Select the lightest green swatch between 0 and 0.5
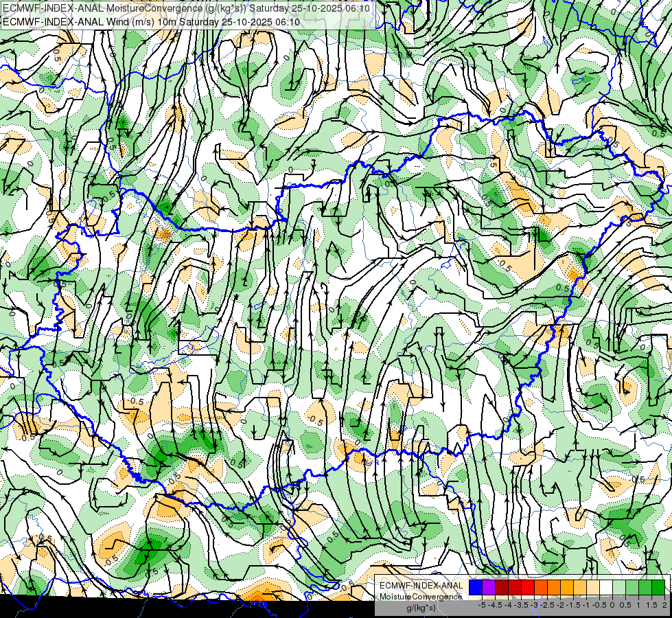Image resolution: width=672 pixels, height=618 pixels. (x=619, y=587)
